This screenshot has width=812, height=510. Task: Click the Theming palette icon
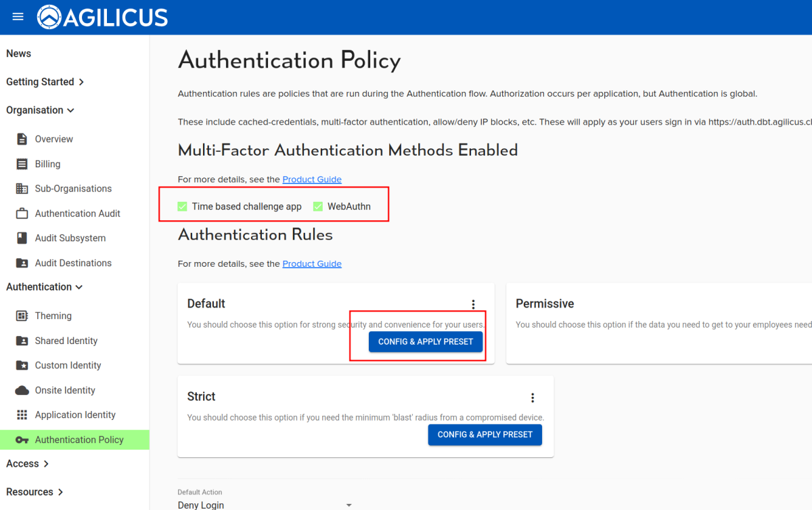pos(21,316)
